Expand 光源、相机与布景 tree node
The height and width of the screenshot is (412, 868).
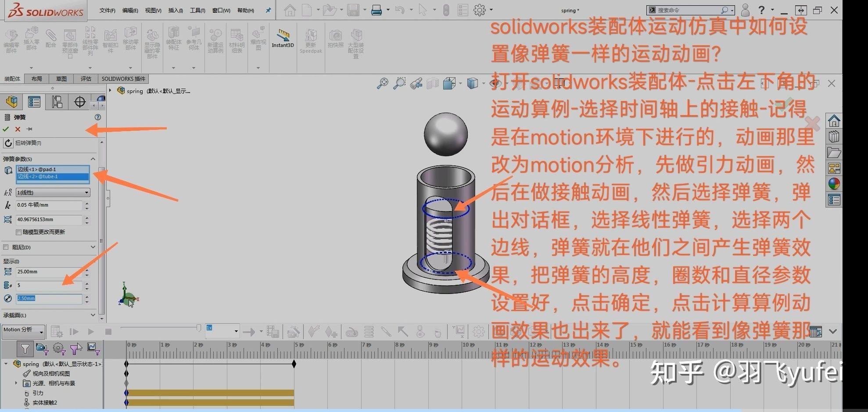16,383
